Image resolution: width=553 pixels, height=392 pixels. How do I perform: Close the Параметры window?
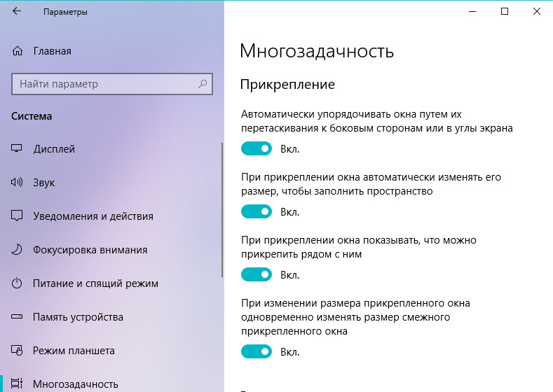coord(537,11)
